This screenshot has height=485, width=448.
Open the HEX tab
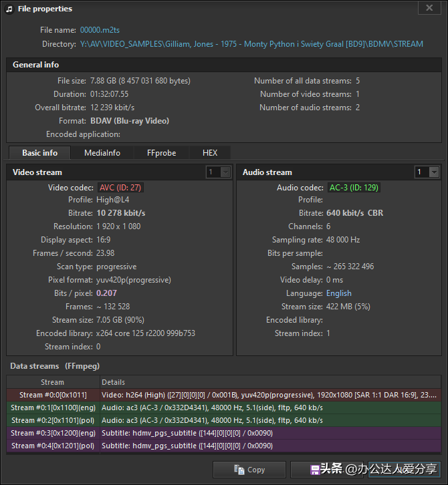210,153
